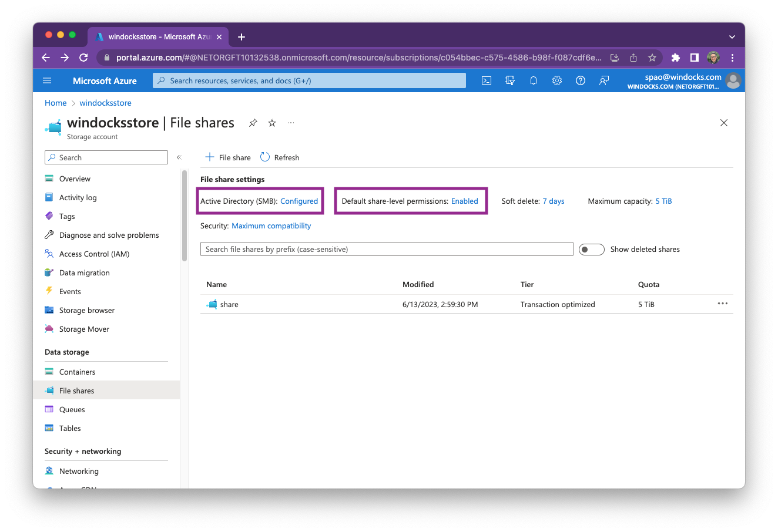Pin the File shares page to dashboard
Image resolution: width=778 pixels, height=532 pixels.
253,123
